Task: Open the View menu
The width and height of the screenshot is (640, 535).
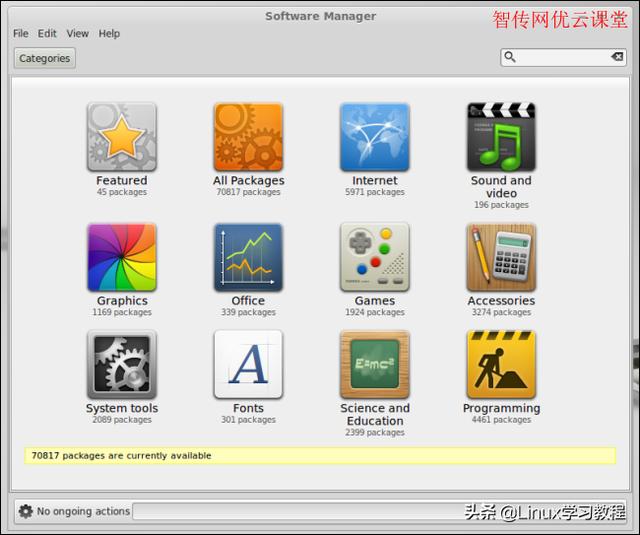Action: point(78,33)
